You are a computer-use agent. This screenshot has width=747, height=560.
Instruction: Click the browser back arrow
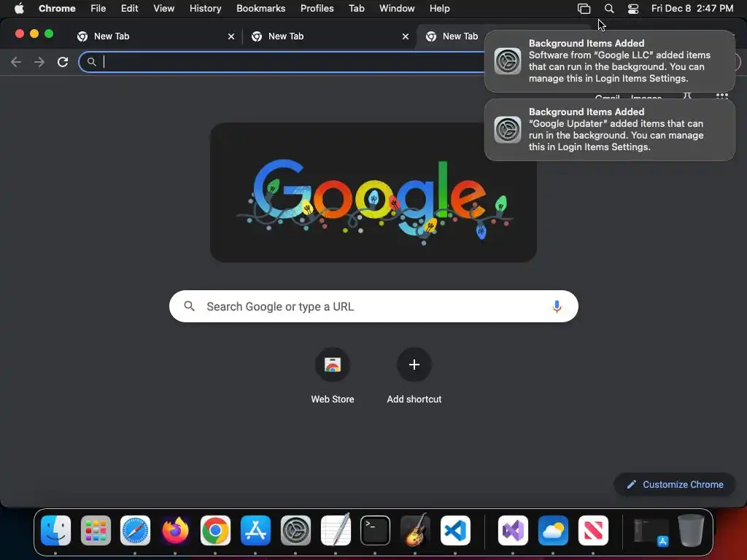[16, 62]
